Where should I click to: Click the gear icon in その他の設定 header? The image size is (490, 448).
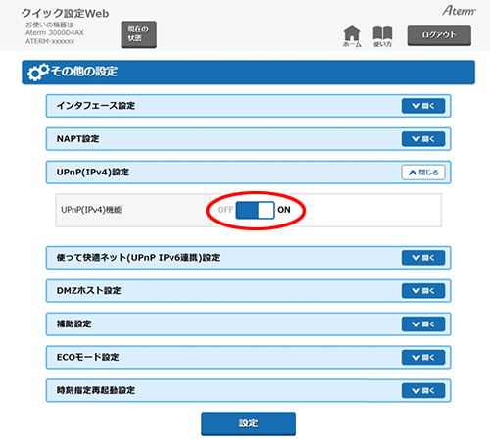click(38, 73)
